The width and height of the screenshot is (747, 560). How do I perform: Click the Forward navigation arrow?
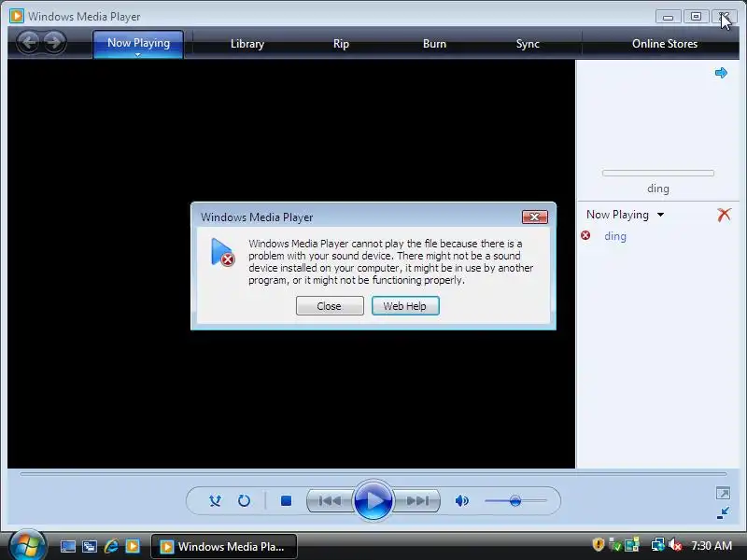point(54,42)
